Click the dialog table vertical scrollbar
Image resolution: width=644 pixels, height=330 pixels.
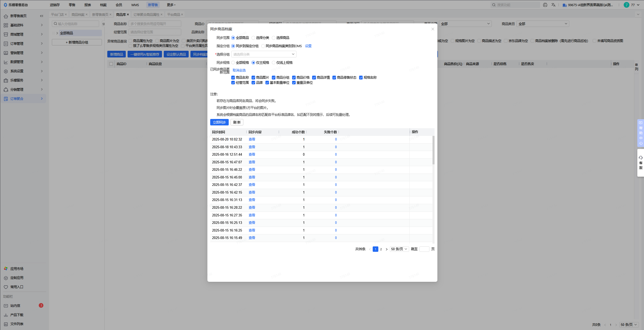tap(434, 150)
